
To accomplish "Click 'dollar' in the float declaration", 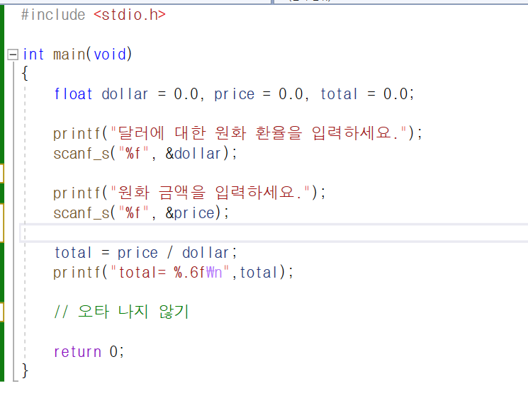I will point(125,94).
